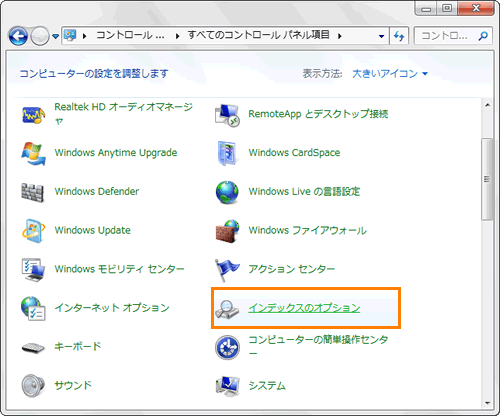The image size is (500, 416).
Task: Expand the arrow after コントロール ... breadcrumb
Action: [178, 36]
